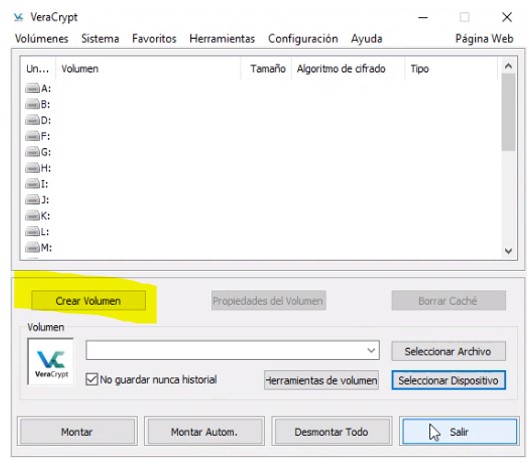Open the Ayuda menu
532x462 pixels.
tap(366, 39)
